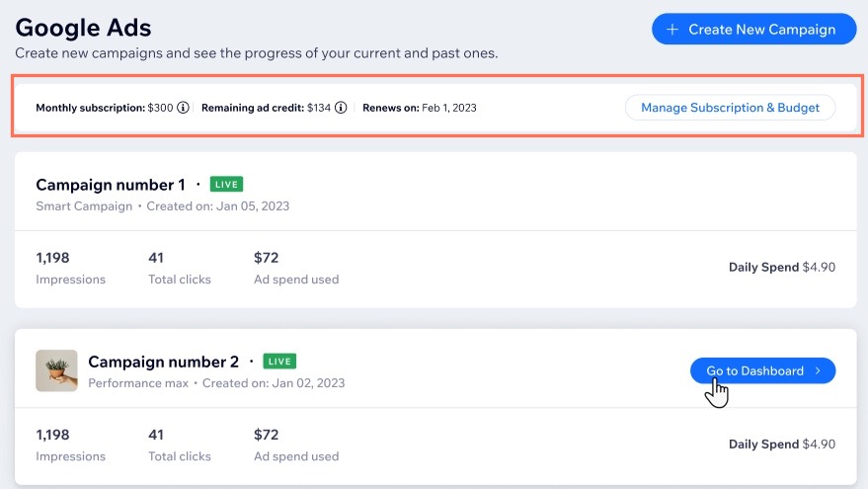Click info icon next to Monthly subscription
Screen dimensions: 868x489
(x=183, y=108)
